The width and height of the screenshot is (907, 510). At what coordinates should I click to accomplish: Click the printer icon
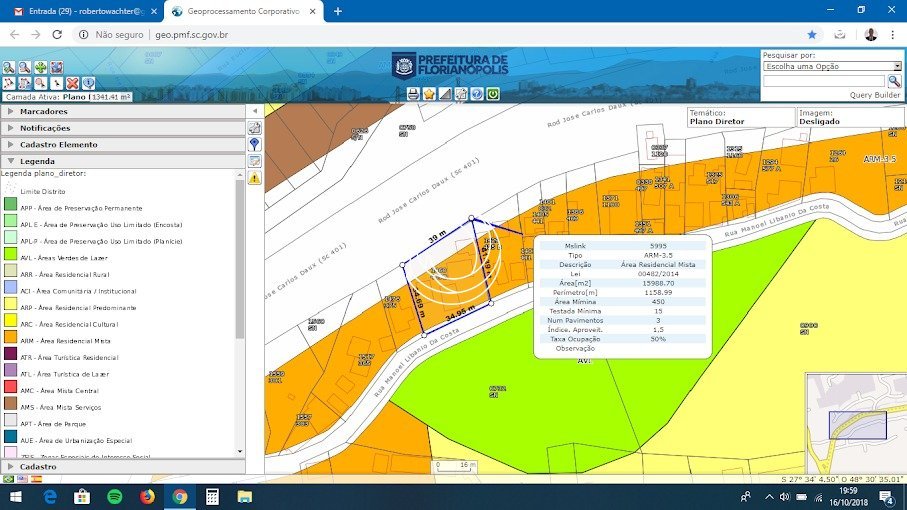click(413, 94)
